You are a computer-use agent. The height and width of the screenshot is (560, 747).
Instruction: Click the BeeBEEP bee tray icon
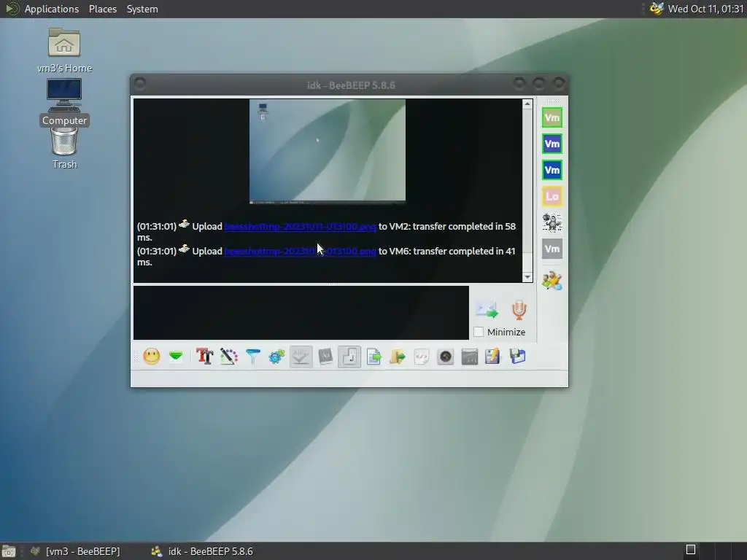[657, 9]
